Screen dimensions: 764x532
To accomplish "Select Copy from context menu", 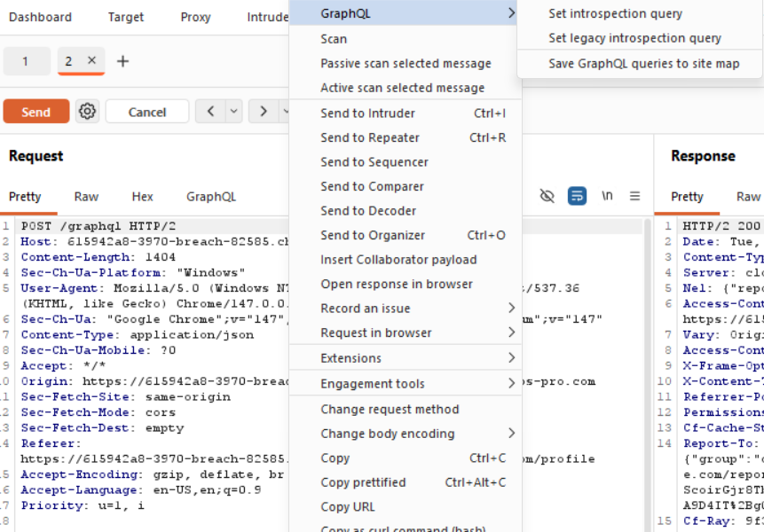I will point(404,458).
